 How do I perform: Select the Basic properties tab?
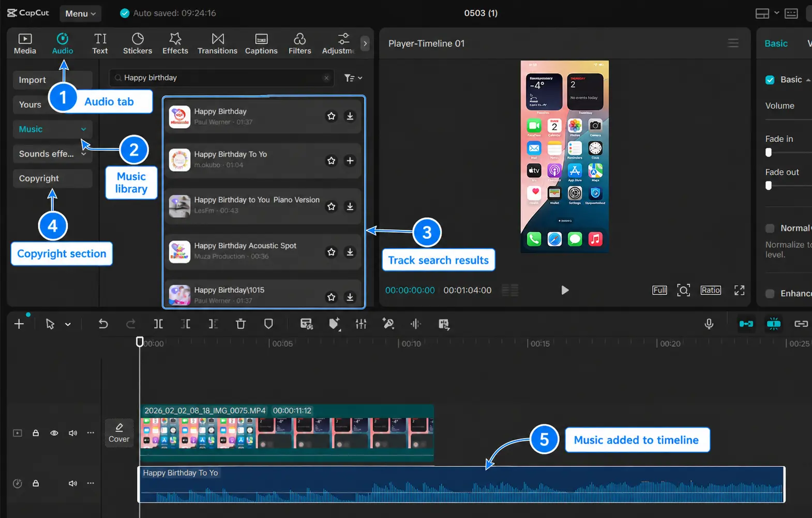(x=776, y=43)
